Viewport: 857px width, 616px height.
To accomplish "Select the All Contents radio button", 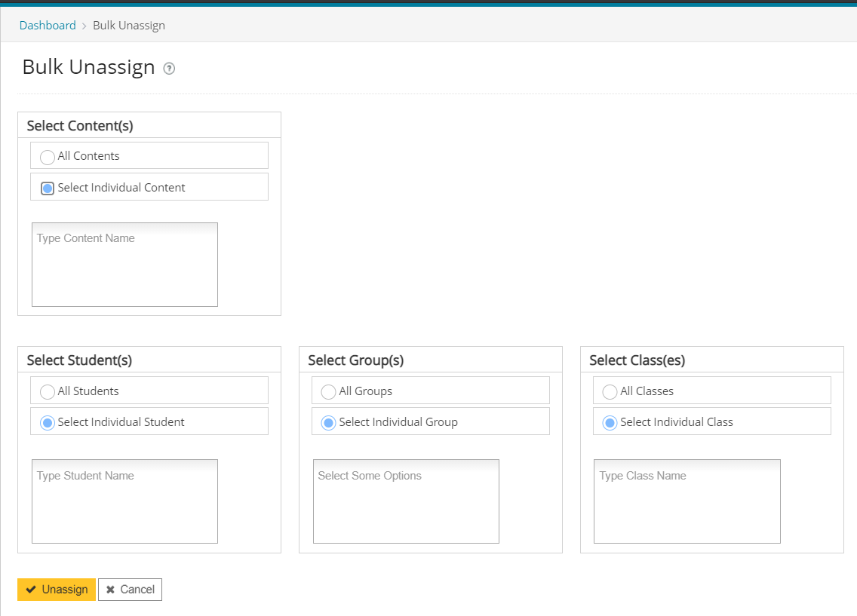I will click(x=47, y=157).
